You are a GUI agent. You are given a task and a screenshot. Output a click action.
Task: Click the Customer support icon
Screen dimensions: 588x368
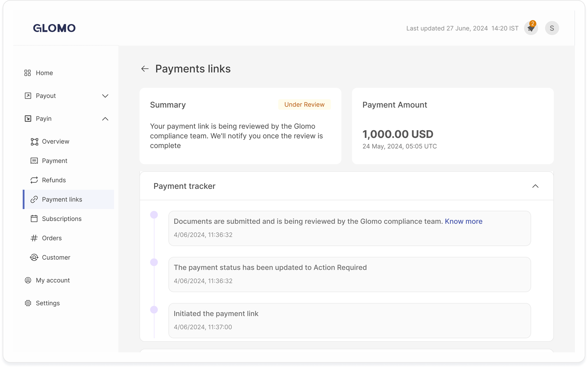click(x=34, y=257)
